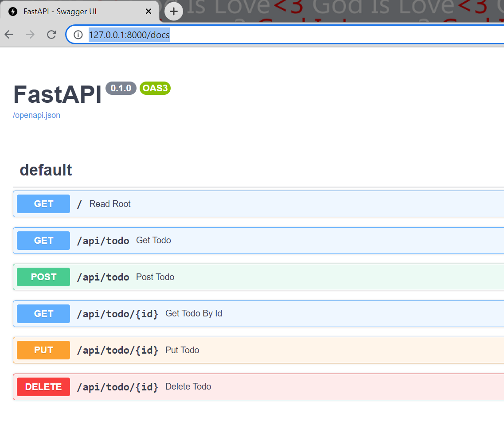
Task: Close the FastAPI - Swagger UI tab
Action: pos(148,12)
